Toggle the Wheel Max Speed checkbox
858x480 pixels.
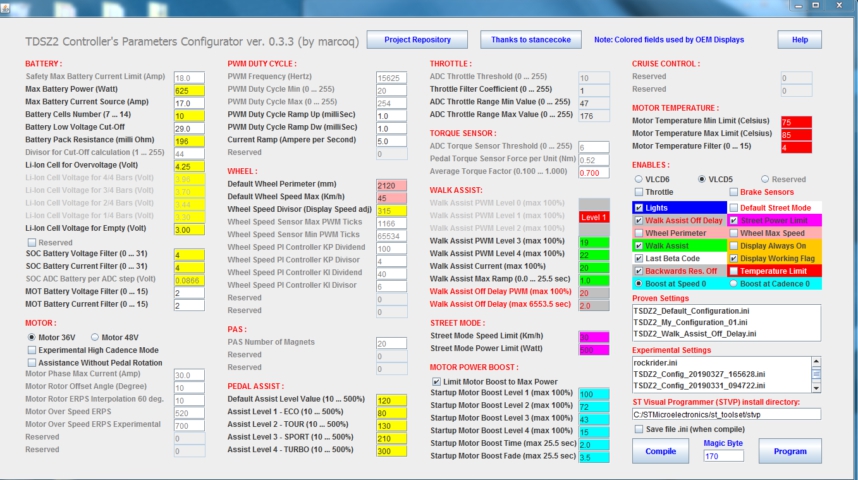(734, 233)
